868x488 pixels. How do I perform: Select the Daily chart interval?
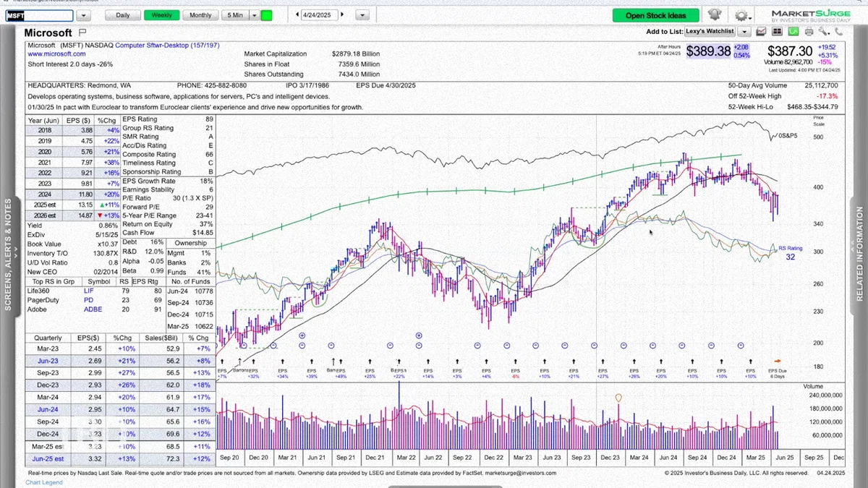[x=123, y=15]
